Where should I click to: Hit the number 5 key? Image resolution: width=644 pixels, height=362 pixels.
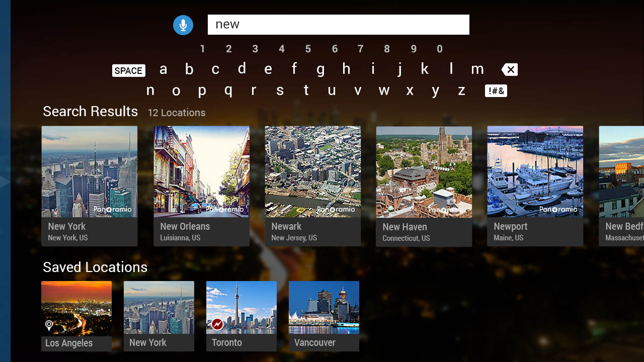point(308,49)
